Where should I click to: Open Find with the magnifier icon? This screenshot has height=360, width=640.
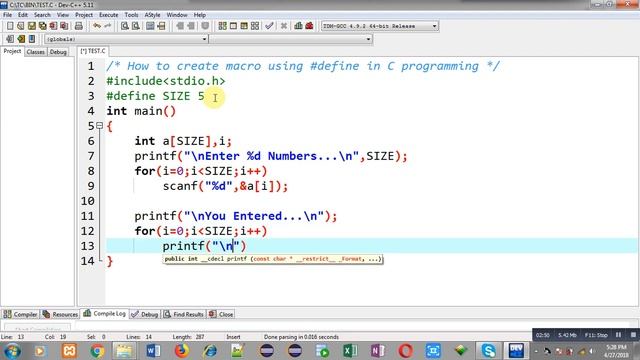coord(124,26)
